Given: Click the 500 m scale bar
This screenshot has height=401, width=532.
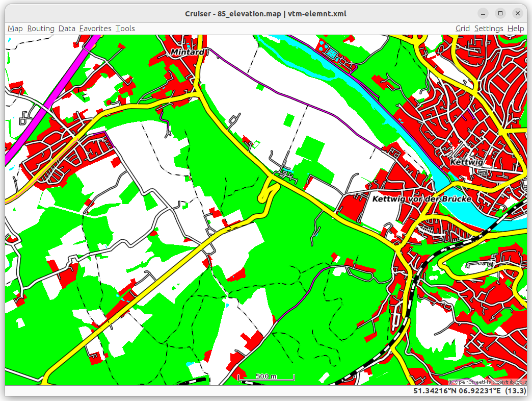Looking at the screenshot, I should [x=266, y=377].
